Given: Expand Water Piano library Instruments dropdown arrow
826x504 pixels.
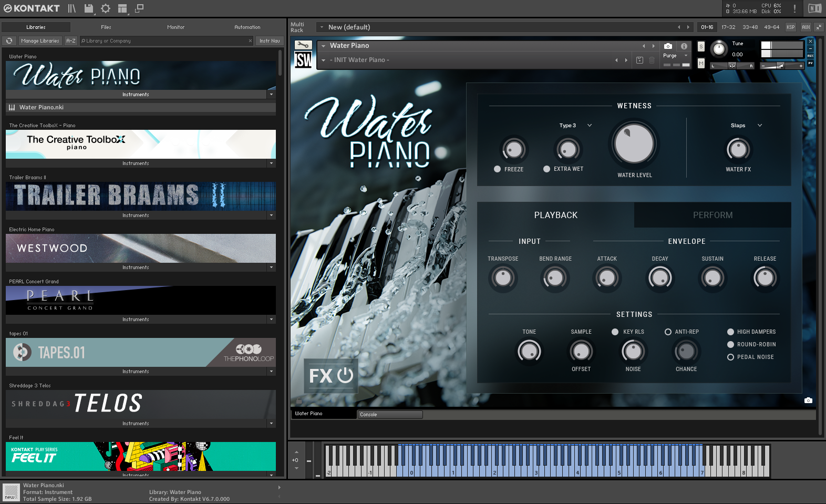Looking at the screenshot, I should (271, 95).
